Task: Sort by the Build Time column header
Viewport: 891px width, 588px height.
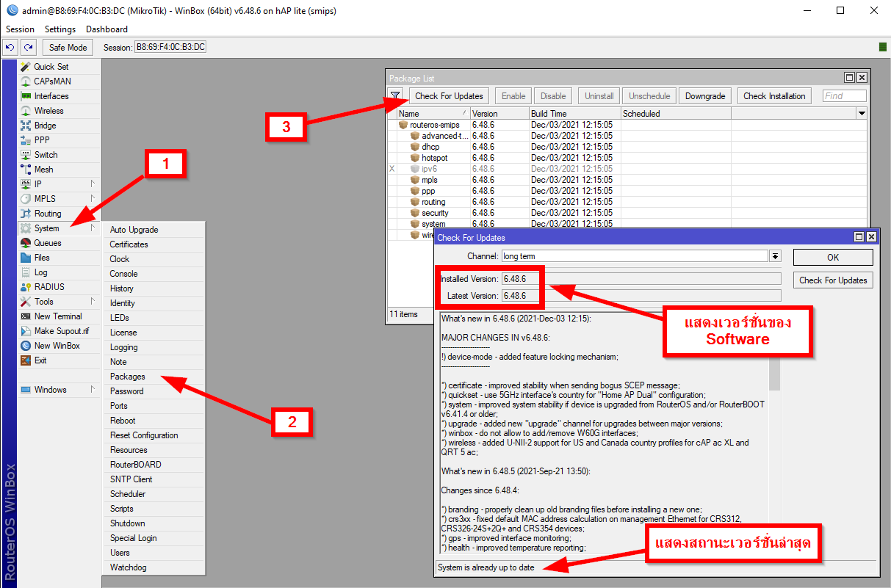Action: [x=574, y=114]
